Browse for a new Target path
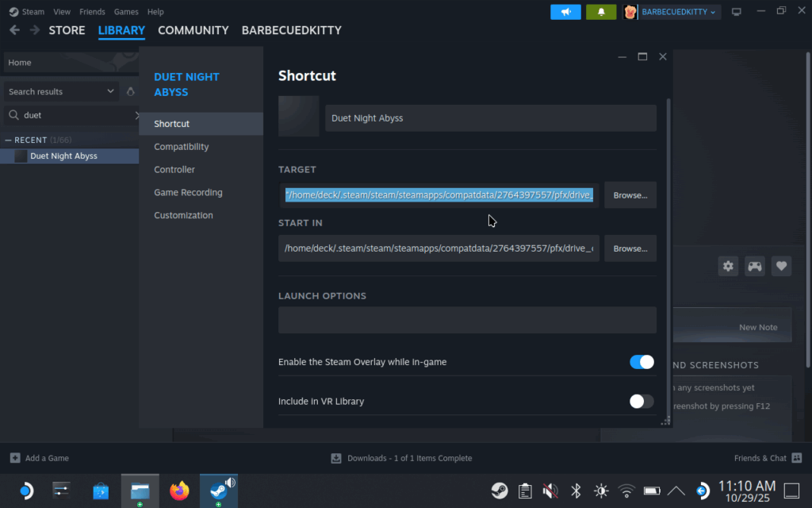Image resolution: width=812 pixels, height=508 pixels. coord(630,194)
